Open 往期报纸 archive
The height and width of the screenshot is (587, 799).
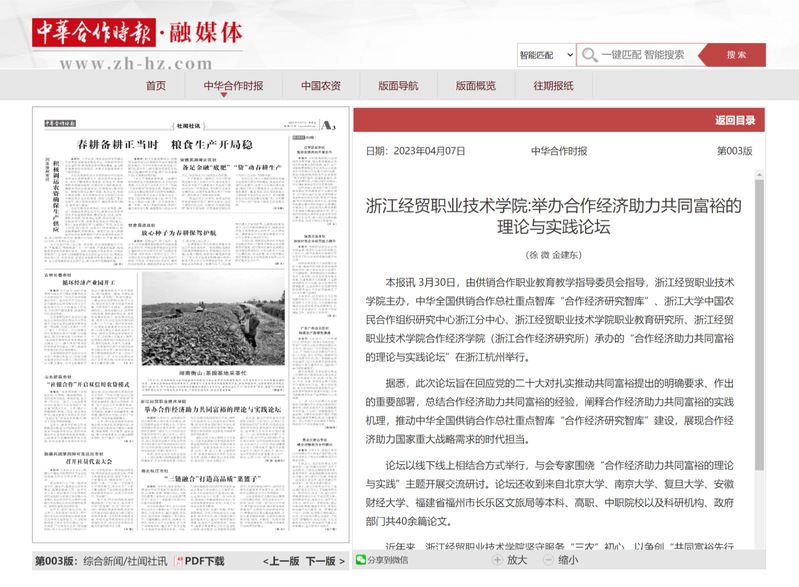(x=553, y=85)
